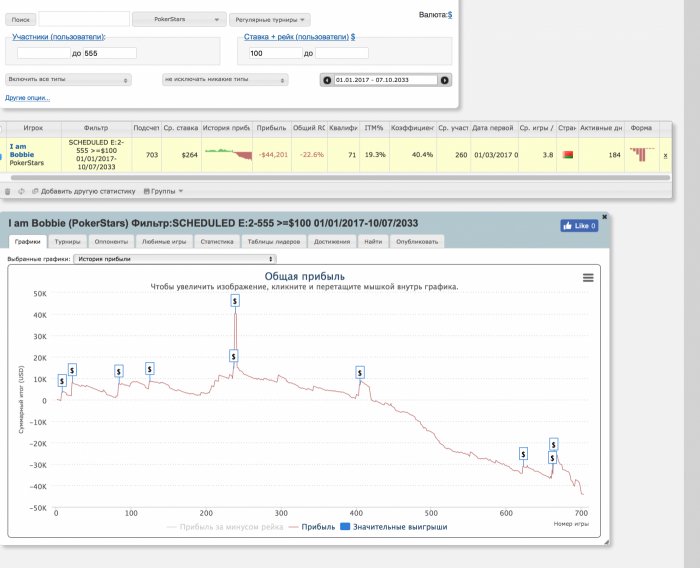
Task: Click the refresh icon below table
Action: coord(21,192)
